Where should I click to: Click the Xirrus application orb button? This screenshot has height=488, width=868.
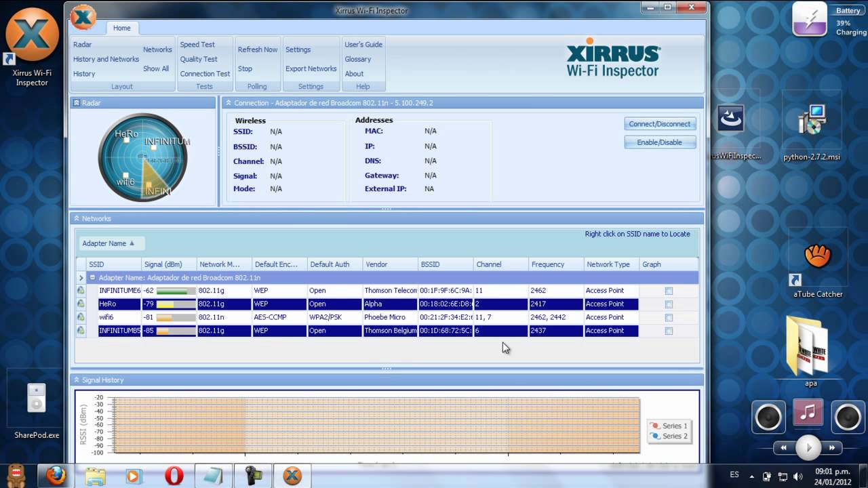point(83,17)
